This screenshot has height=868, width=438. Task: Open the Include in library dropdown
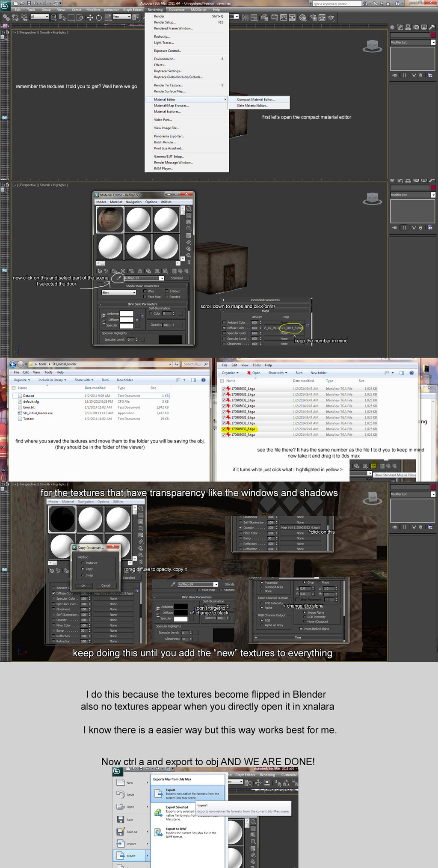pyautogui.click(x=52, y=380)
